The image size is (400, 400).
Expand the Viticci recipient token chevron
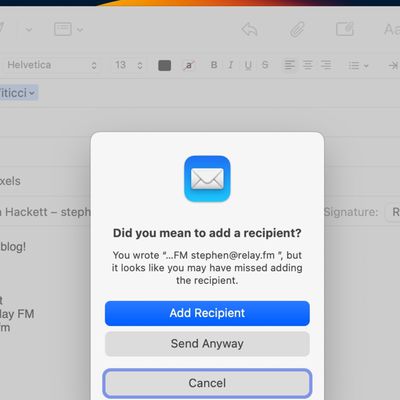(x=32, y=93)
